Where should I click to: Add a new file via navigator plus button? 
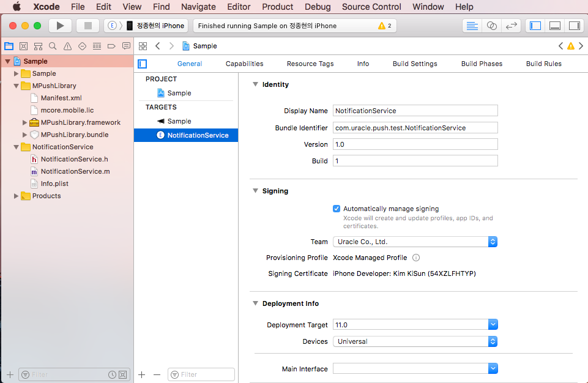(10, 374)
